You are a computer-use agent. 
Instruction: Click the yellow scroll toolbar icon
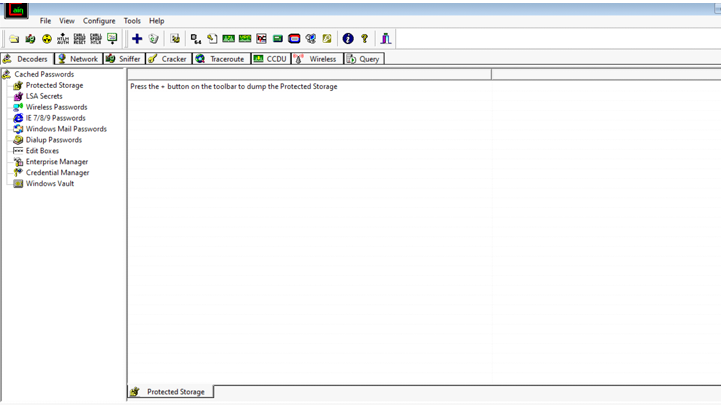(x=327, y=39)
